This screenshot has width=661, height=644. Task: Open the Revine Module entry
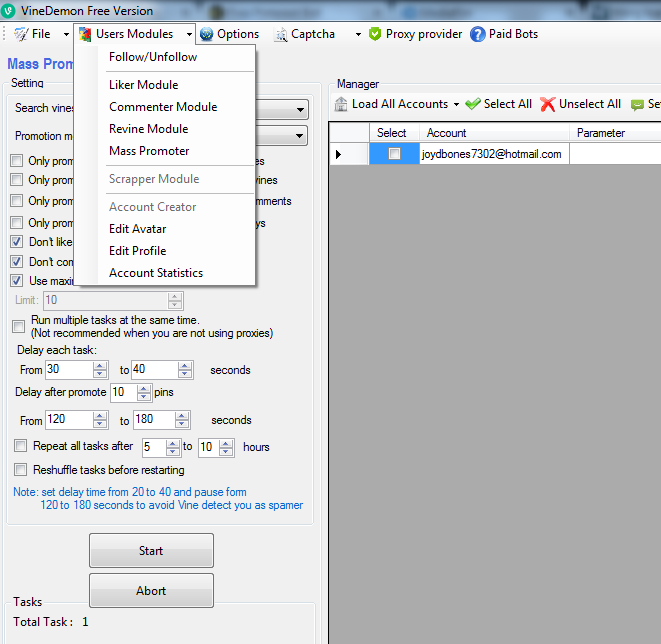pyautogui.click(x=149, y=129)
